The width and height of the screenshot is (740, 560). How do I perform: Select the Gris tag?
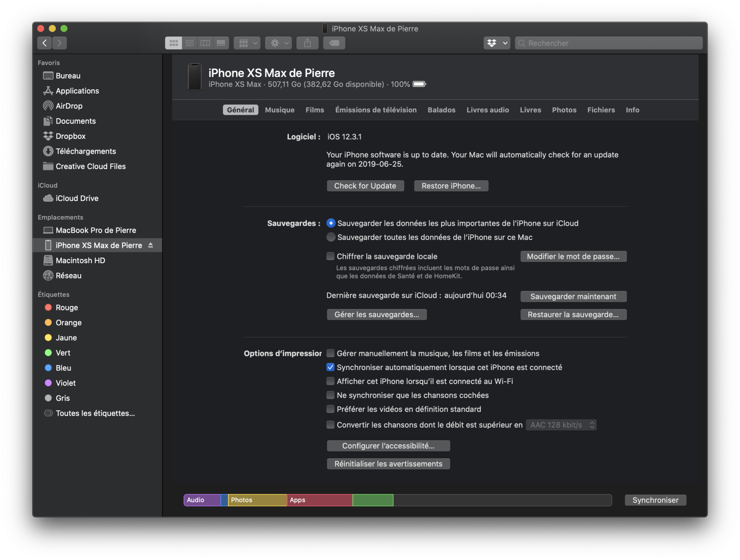pyautogui.click(x=57, y=398)
